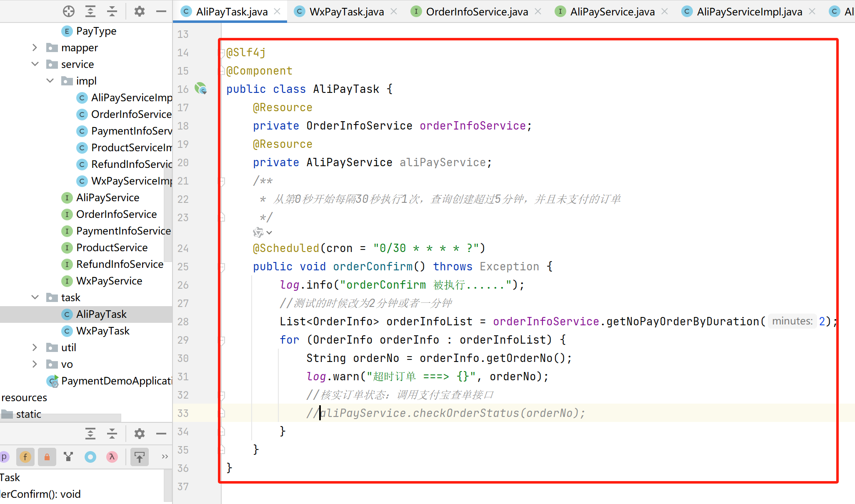Click Expand All in the Project panel toolbar
The height and width of the screenshot is (504, 855).
click(x=90, y=11)
